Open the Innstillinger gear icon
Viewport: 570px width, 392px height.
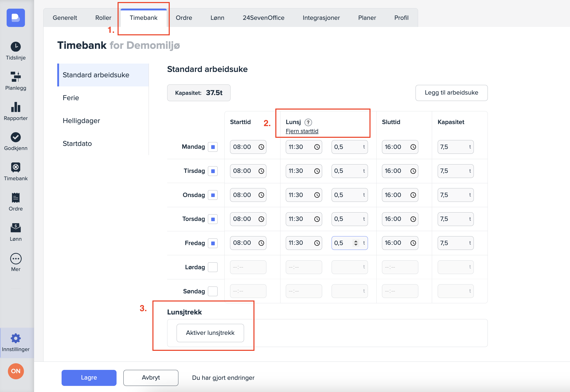click(x=16, y=338)
